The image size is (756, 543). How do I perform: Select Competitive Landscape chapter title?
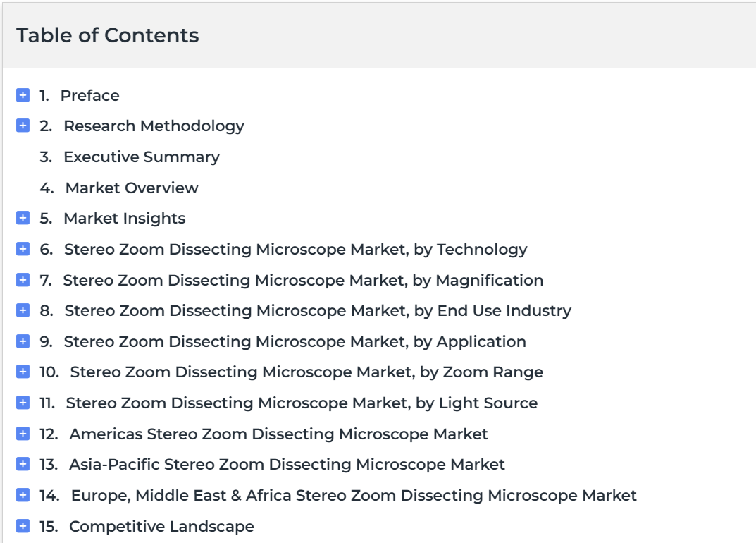(x=161, y=526)
